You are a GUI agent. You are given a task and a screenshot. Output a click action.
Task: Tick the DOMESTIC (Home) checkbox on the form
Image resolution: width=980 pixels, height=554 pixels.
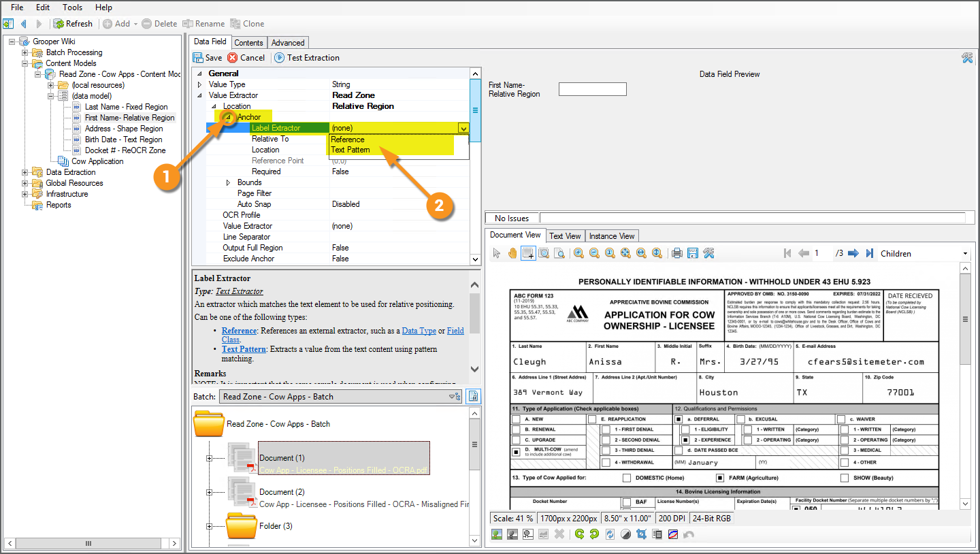[626, 478]
